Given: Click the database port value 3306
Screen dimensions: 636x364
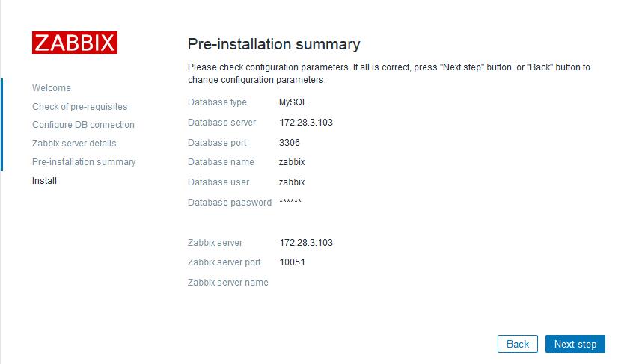Looking at the screenshot, I should tap(290, 143).
